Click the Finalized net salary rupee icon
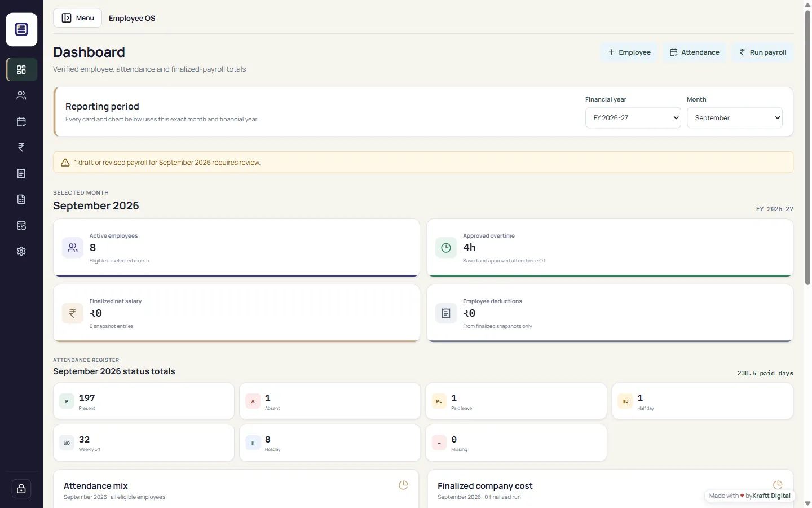Viewport: 812px width, 508px height. [73, 313]
